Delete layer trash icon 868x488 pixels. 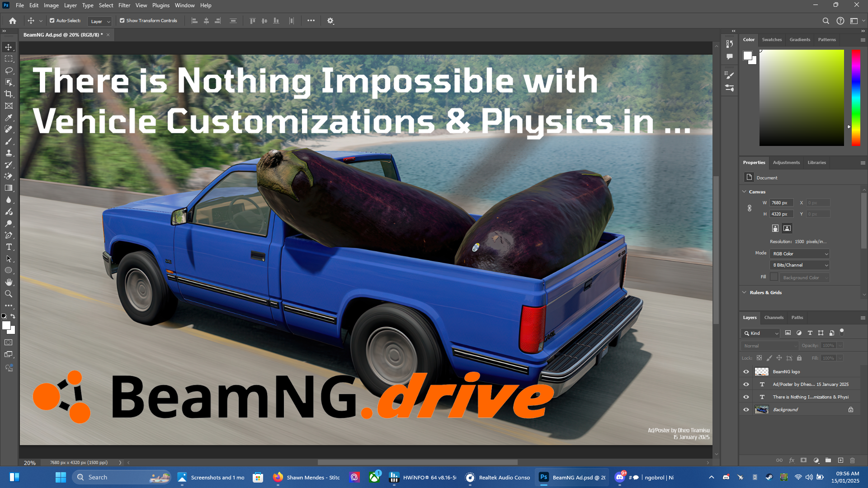click(x=853, y=460)
